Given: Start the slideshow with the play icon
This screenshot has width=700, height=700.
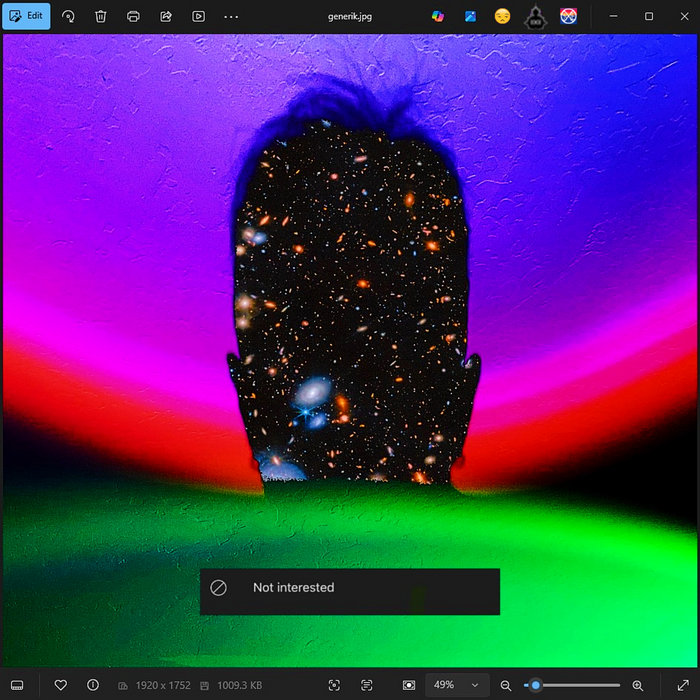Looking at the screenshot, I should [199, 17].
